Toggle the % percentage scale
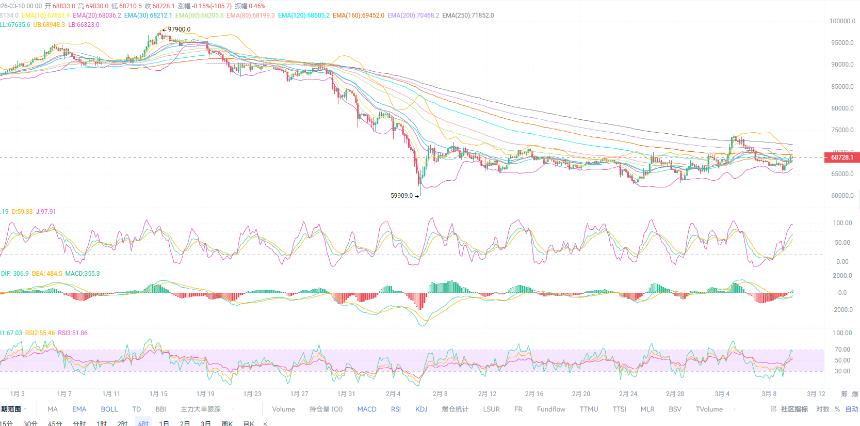 (x=838, y=409)
